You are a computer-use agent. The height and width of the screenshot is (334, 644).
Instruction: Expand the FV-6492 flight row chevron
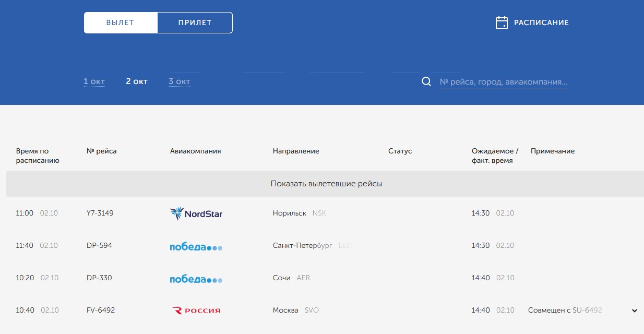[x=635, y=311]
